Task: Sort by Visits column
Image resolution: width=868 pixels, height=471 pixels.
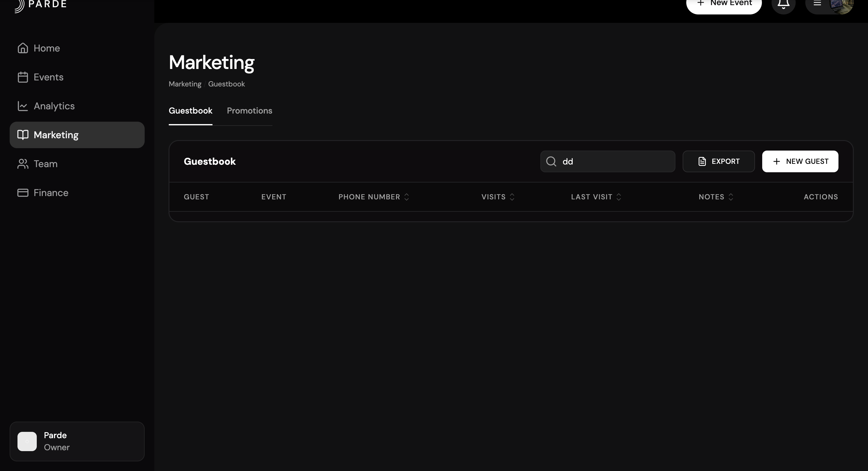Action: (x=512, y=197)
